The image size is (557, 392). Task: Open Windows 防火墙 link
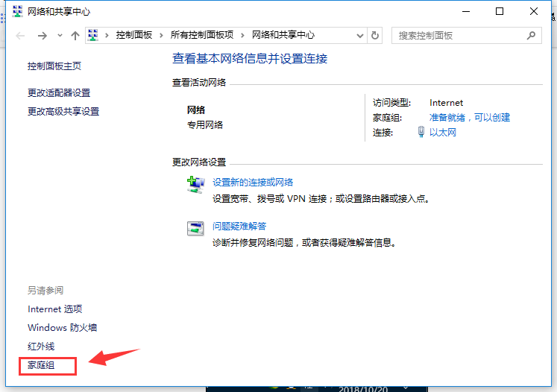pos(63,328)
